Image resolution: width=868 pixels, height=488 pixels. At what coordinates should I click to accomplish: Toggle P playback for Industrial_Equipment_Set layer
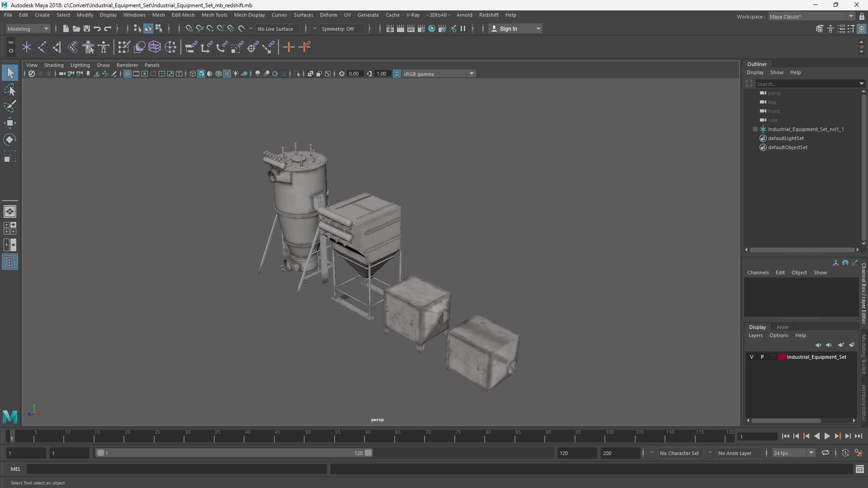pyautogui.click(x=762, y=357)
